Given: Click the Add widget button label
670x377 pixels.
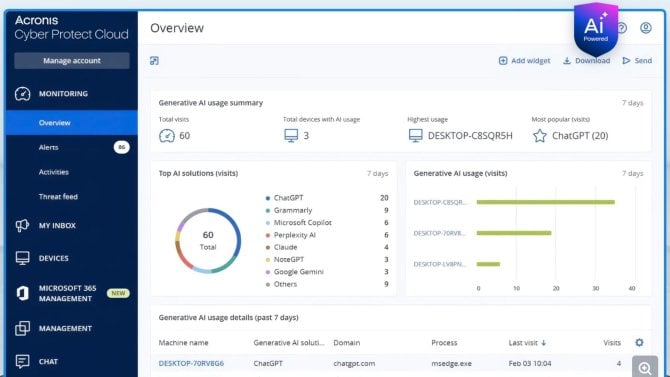Looking at the screenshot, I should click(x=531, y=61).
